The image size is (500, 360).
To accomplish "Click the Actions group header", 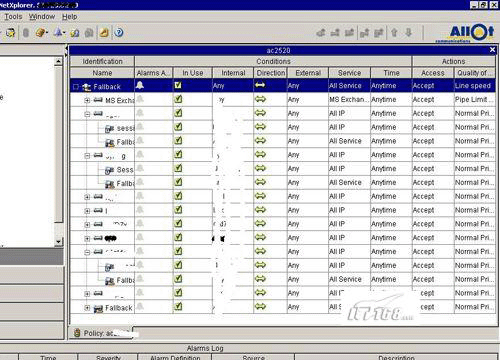I will tap(454, 61).
